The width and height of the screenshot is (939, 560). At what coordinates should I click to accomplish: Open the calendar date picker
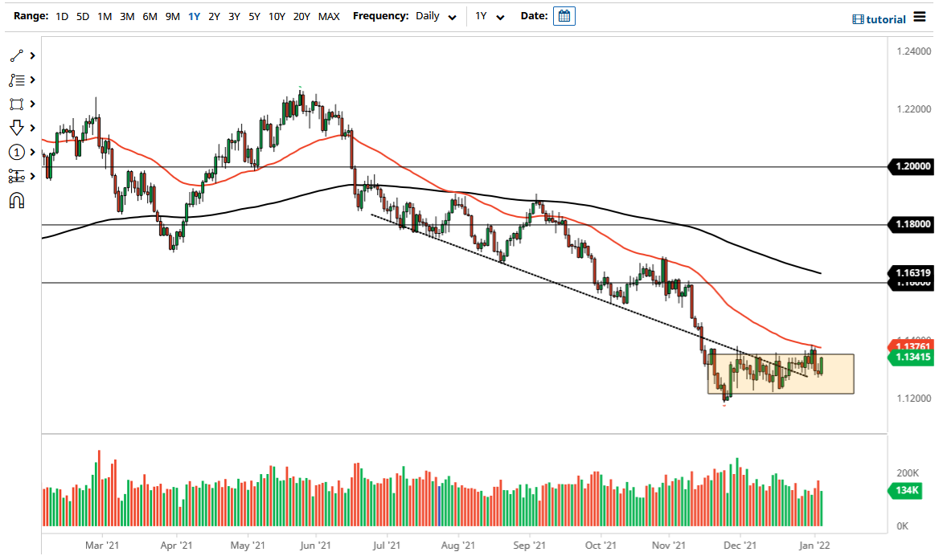click(564, 15)
